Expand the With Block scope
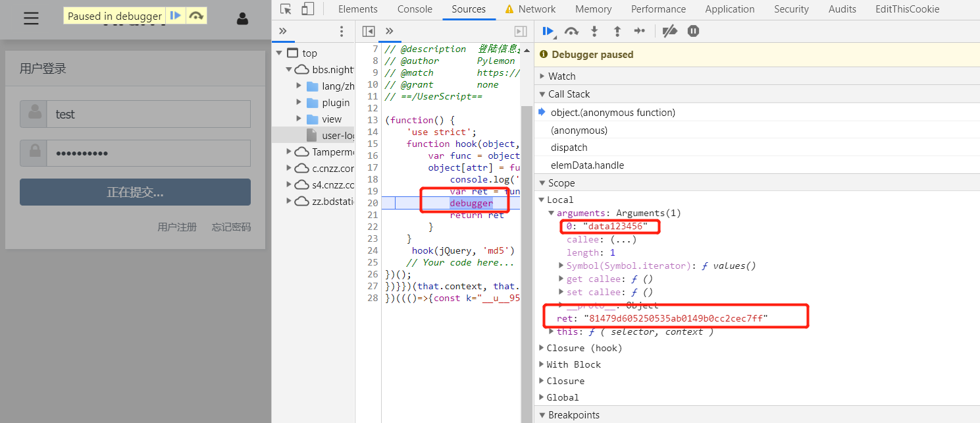Screen dimensions: 980x423 (x=542, y=364)
